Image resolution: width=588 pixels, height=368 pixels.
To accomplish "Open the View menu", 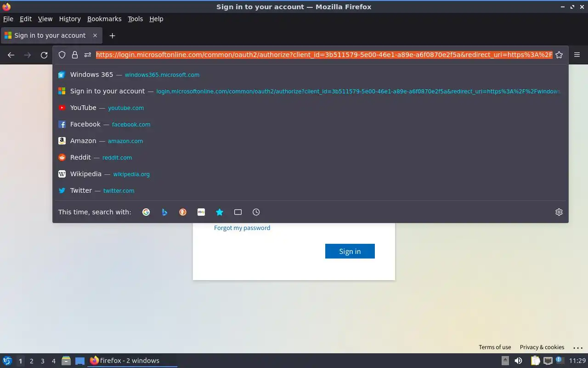I will 45,19.
